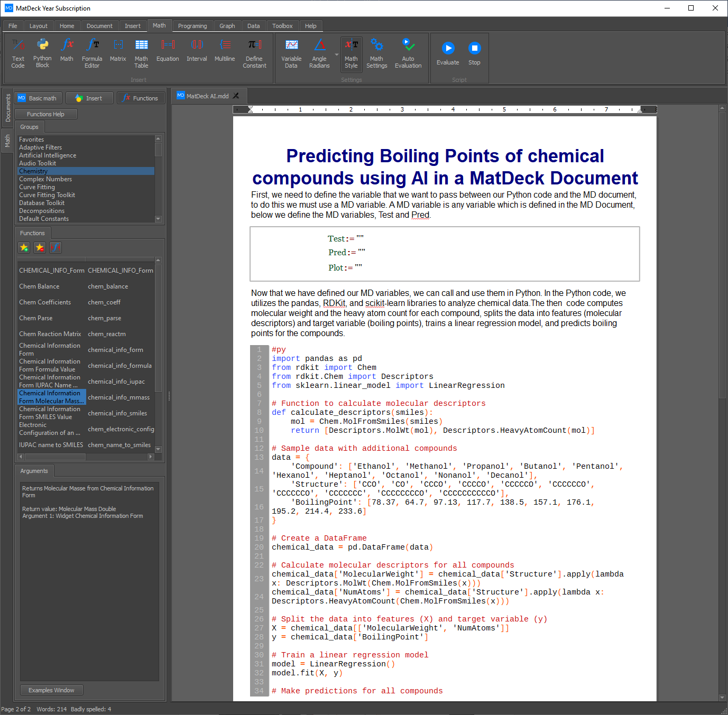
Task: Open the Math vertical side tab
Action: pyautogui.click(x=7, y=141)
